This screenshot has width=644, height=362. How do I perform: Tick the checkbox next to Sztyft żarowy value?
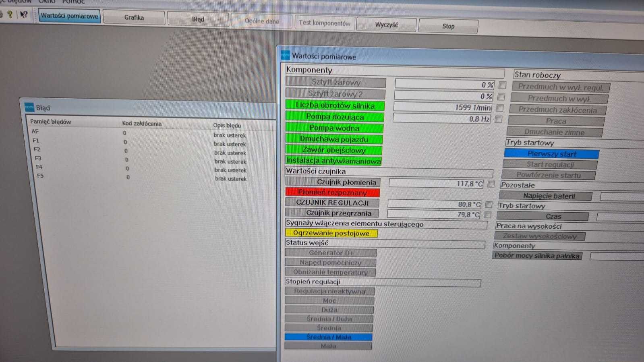coord(502,85)
